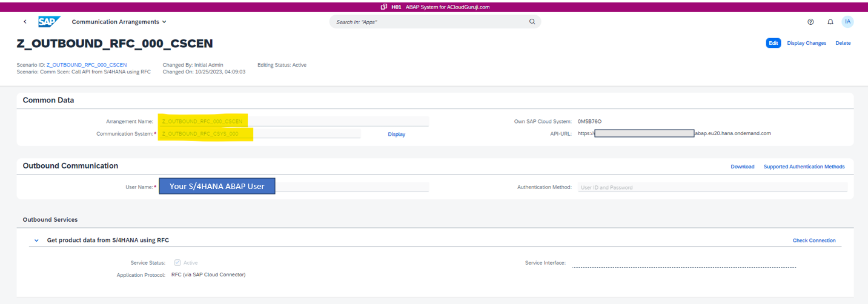Image resolution: width=868 pixels, height=306 pixels.
Task: Click the Edit button
Action: pos(773,43)
